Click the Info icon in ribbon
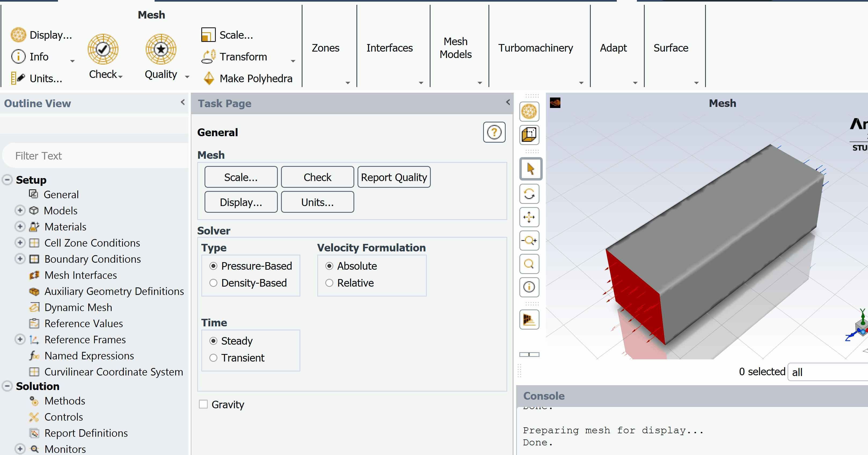 (18, 56)
